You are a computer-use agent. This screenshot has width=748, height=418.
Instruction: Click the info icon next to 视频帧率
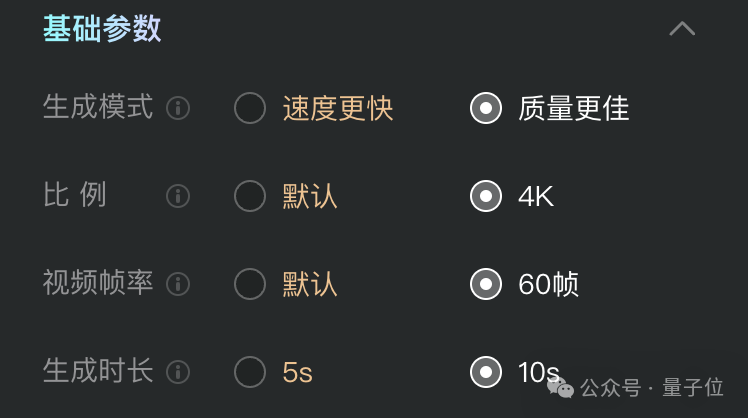tap(178, 284)
